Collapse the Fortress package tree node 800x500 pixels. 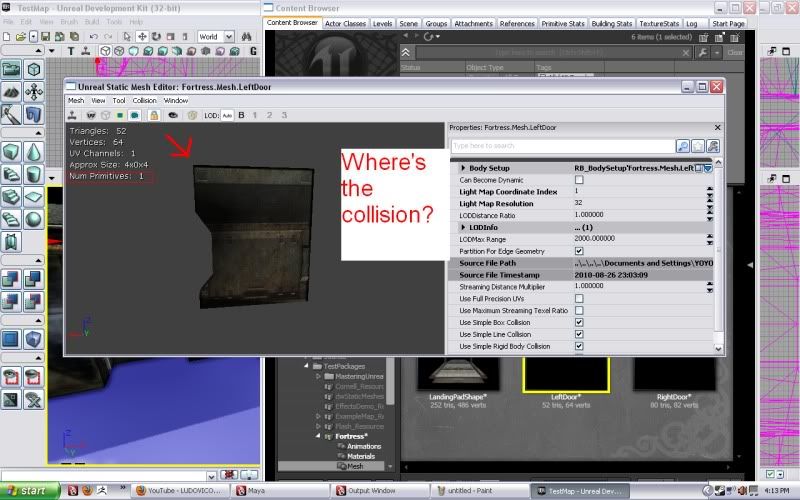pos(318,436)
